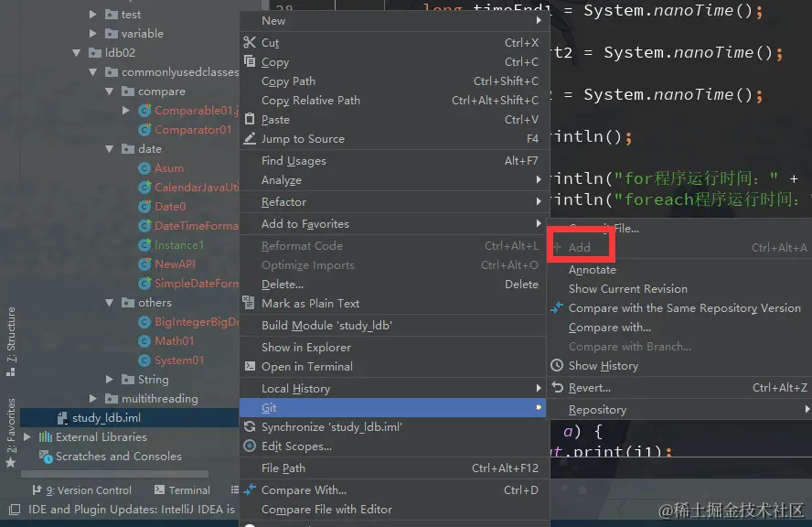Image resolution: width=812 pixels, height=527 pixels.
Task: Expand the multithreading folder
Action: coord(92,399)
